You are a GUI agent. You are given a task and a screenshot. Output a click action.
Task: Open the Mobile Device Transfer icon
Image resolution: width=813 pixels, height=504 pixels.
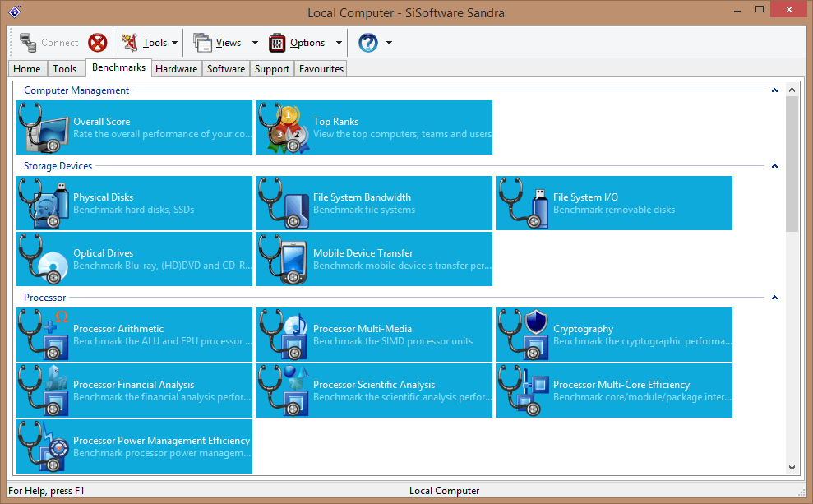tap(284, 259)
